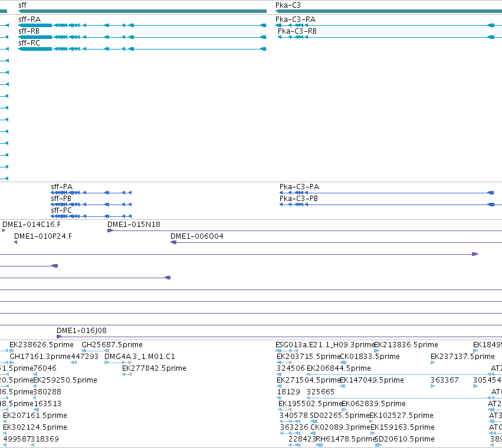The height and width of the screenshot is (448, 502).
Task: Select EST label EK195502.5prime
Action: tap(310, 404)
